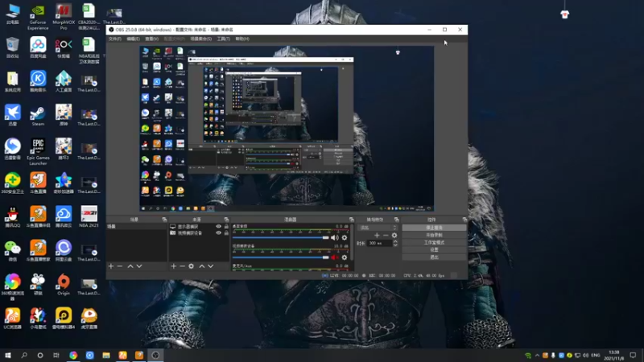Pop out the Scenes dock panel
Viewport: 644px width, 362px height.
click(x=164, y=220)
